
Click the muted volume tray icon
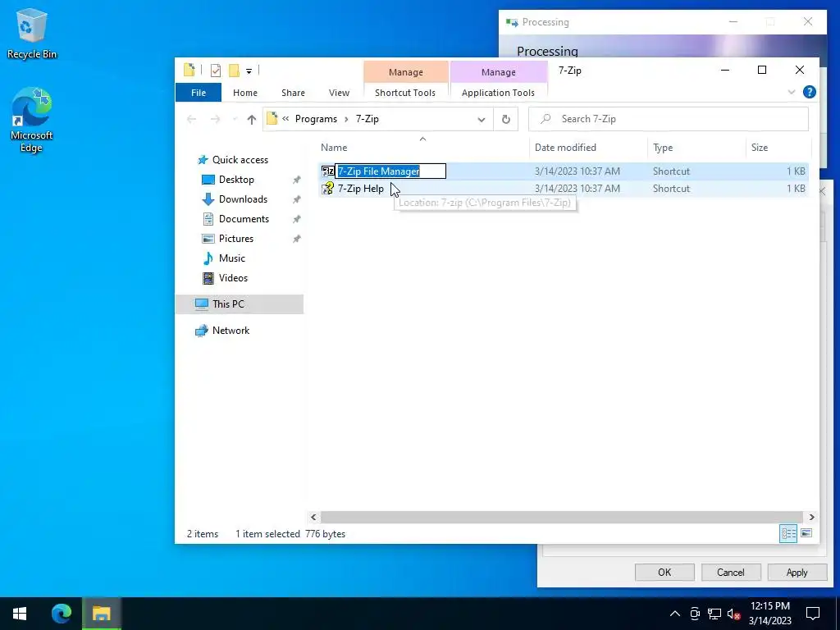tap(733, 614)
